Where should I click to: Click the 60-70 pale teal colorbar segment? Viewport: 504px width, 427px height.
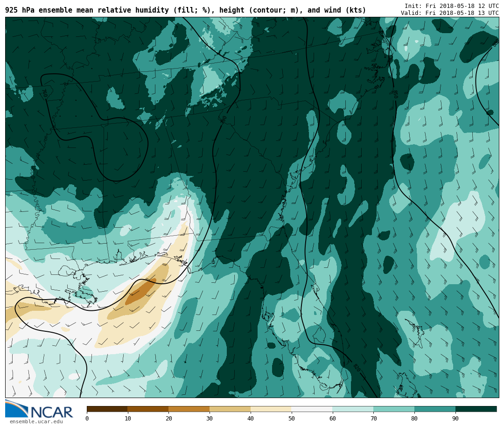(x=353, y=409)
